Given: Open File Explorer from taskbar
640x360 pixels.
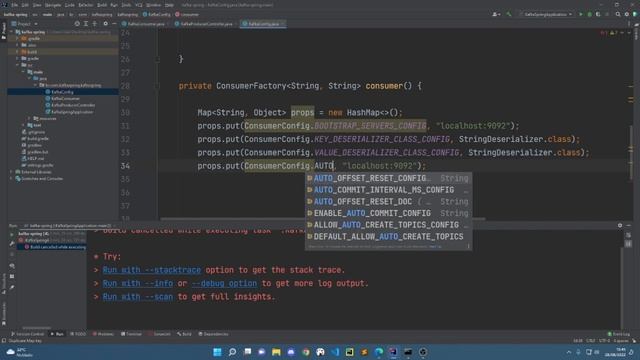Looking at the screenshot, I should [276, 352].
